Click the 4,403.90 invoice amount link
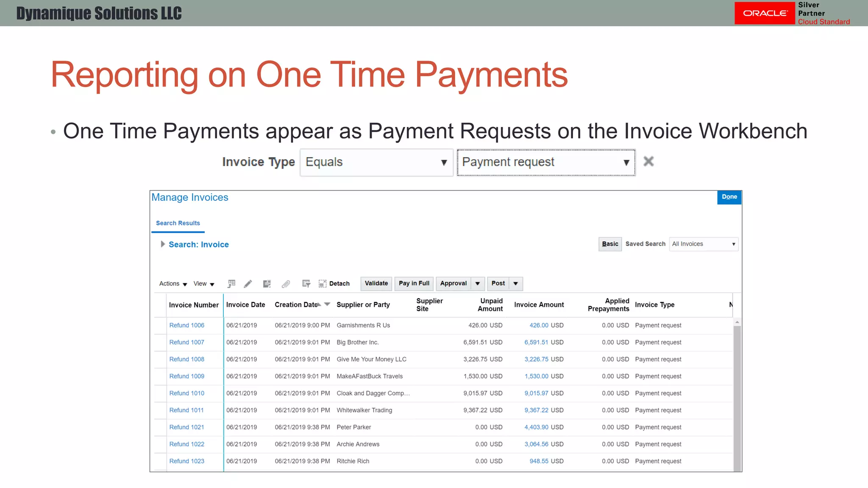Screen dimensions: 868x488 (536, 427)
